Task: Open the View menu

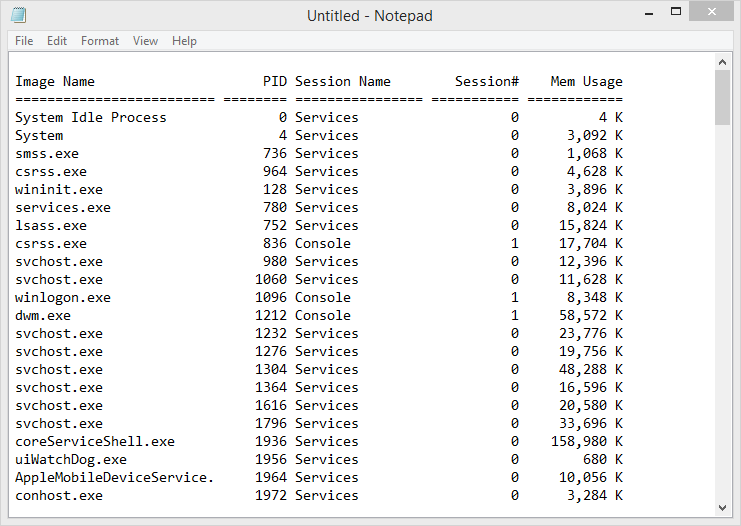Action: (145, 41)
